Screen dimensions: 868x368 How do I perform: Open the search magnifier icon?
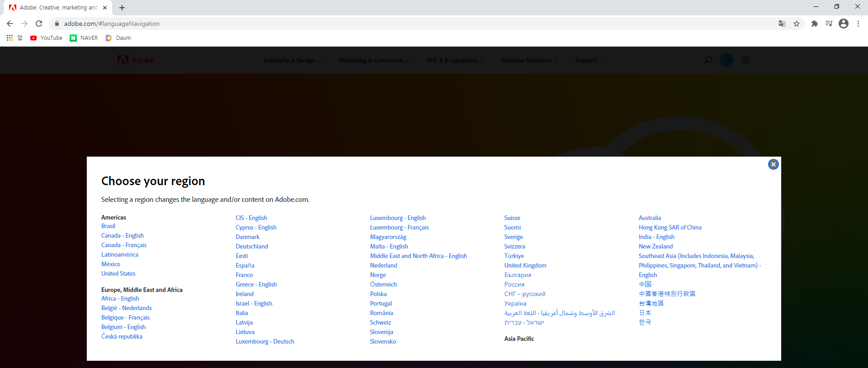[708, 60]
